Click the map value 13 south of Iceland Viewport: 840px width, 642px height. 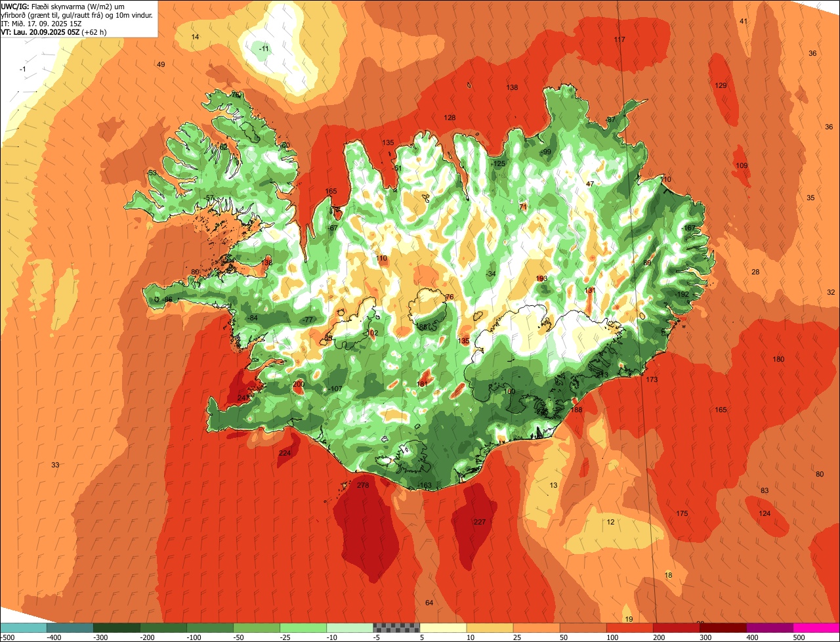[x=553, y=485]
